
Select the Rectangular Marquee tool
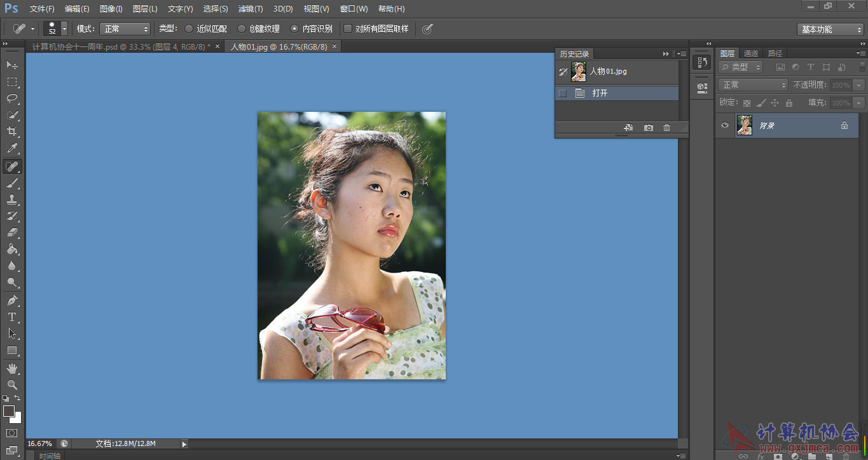click(x=12, y=82)
